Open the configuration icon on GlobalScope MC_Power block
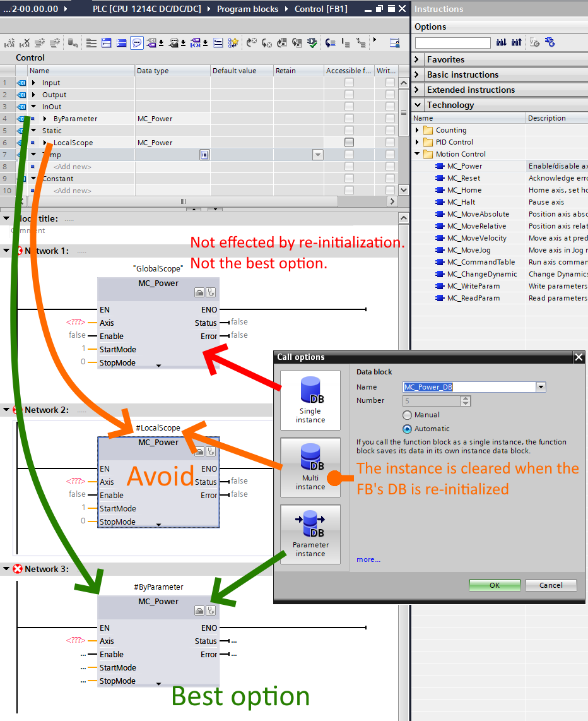 (199, 292)
